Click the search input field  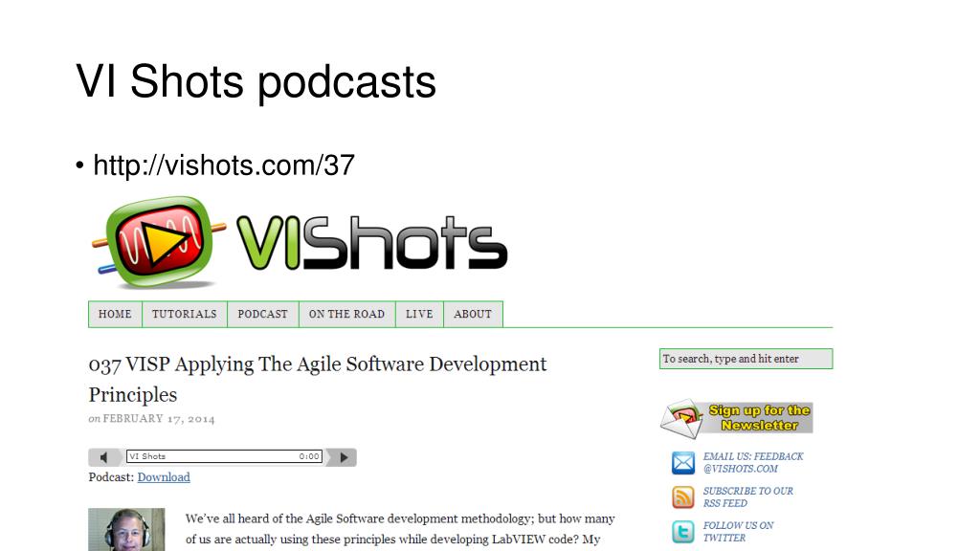pos(746,359)
